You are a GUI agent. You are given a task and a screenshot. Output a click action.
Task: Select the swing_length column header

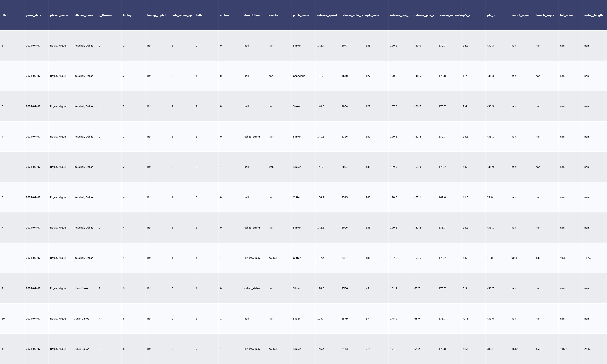pyautogui.click(x=593, y=15)
